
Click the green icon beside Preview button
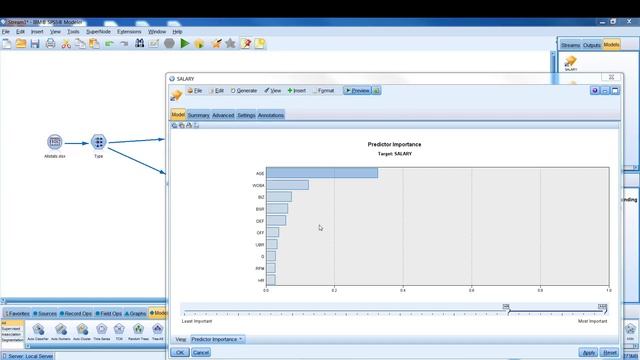click(376, 91)
